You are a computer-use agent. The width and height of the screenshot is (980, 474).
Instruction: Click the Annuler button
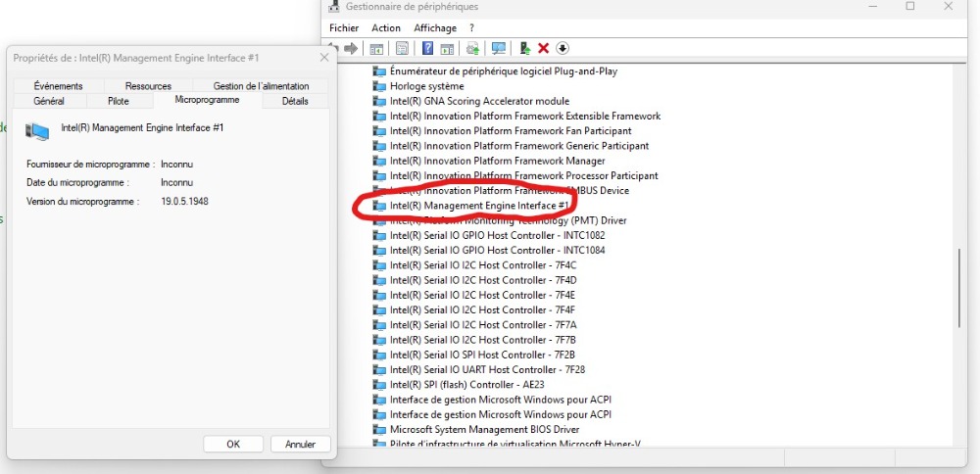[x=300, y=444]
